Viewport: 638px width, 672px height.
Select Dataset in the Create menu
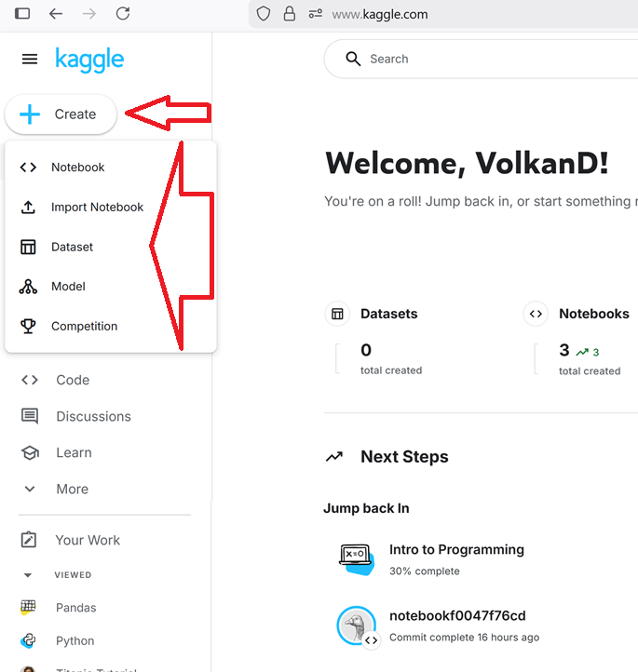[73, 247]
